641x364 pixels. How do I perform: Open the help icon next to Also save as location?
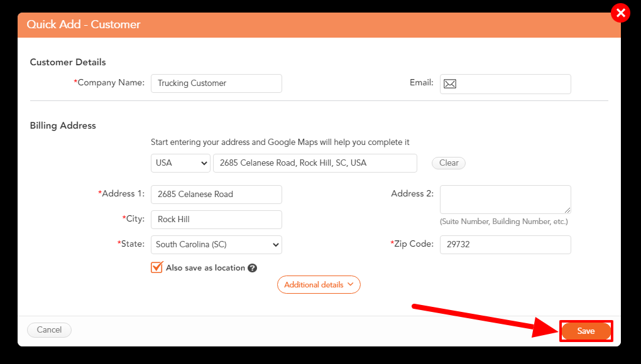click(252, 268)
